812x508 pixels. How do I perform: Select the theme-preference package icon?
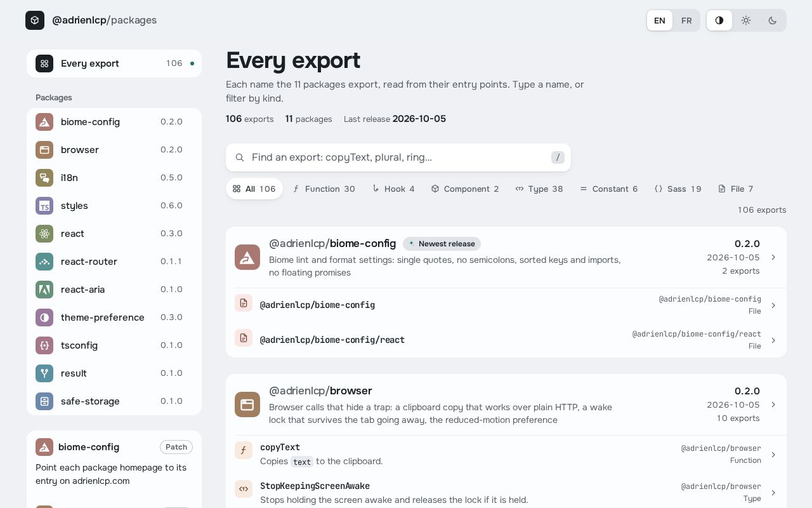44,317
